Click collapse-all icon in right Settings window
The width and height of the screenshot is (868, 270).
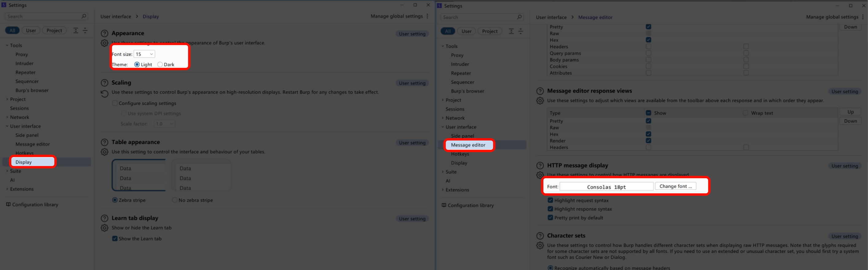point(520,31)
